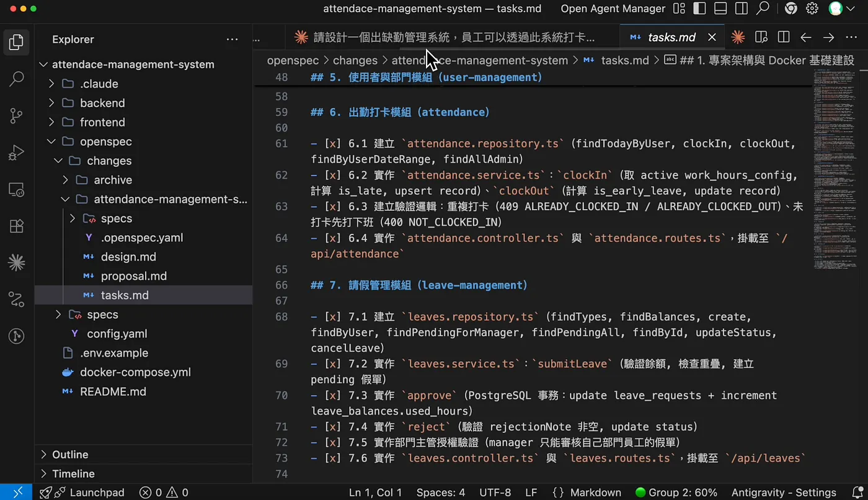The image size is (868, 500).
Task: Click the Customize Layout icon in title bar
Action: click(x=680, y=9)
